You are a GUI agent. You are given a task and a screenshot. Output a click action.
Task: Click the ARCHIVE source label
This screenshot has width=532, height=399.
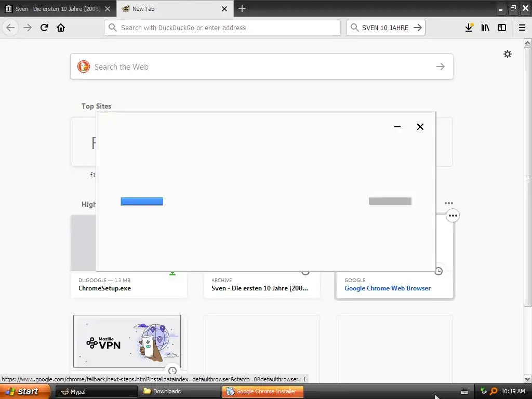pyautogui.click(x=221, y=280)
